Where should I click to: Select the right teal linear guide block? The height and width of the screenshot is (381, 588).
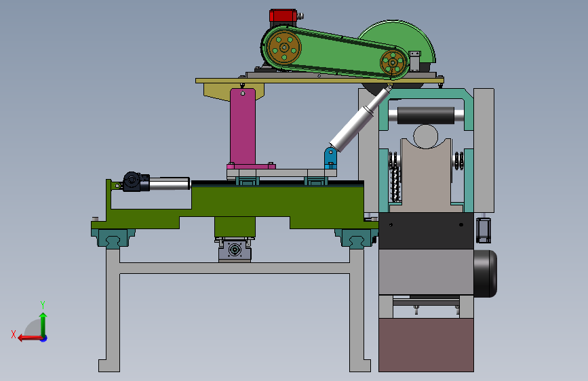pyautogui.click(x=356, y=239)
